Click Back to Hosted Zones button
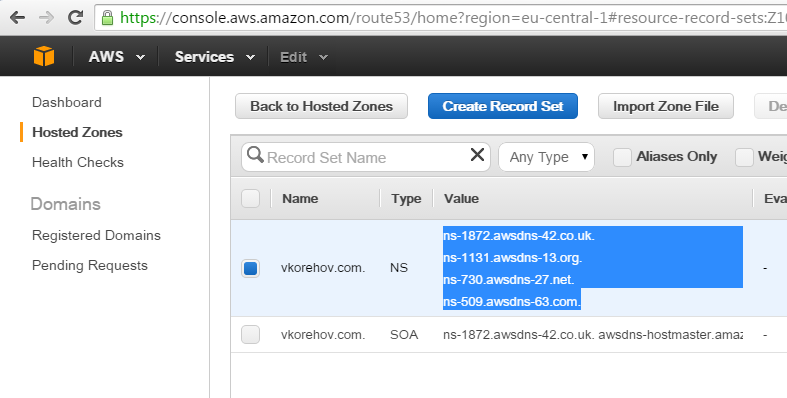 tap(321, 106)
